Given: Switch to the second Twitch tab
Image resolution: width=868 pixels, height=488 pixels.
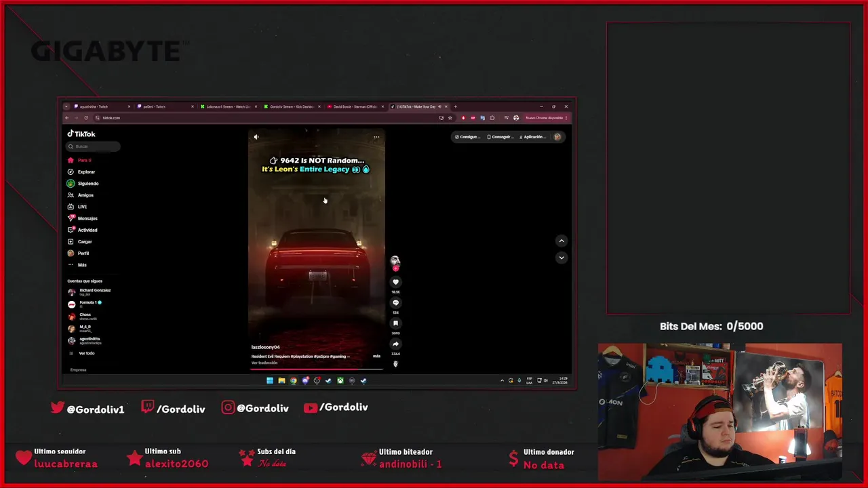Looking at the screenshot, I should pos(165,106).
